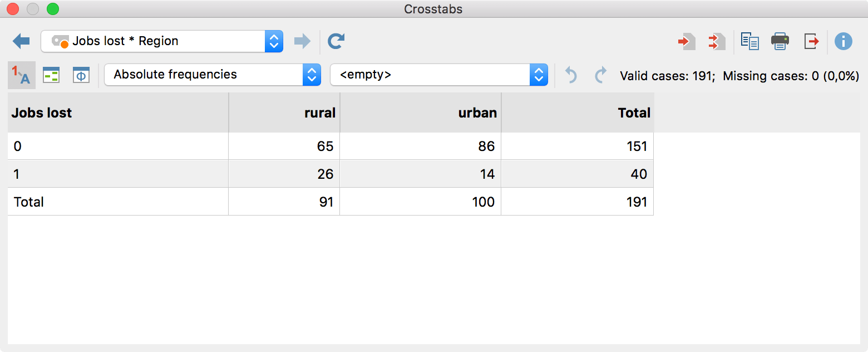The height and width of the screenshot is (352, 868).
Task: Click the phi statistics icon
Action: tap(81, 75)
